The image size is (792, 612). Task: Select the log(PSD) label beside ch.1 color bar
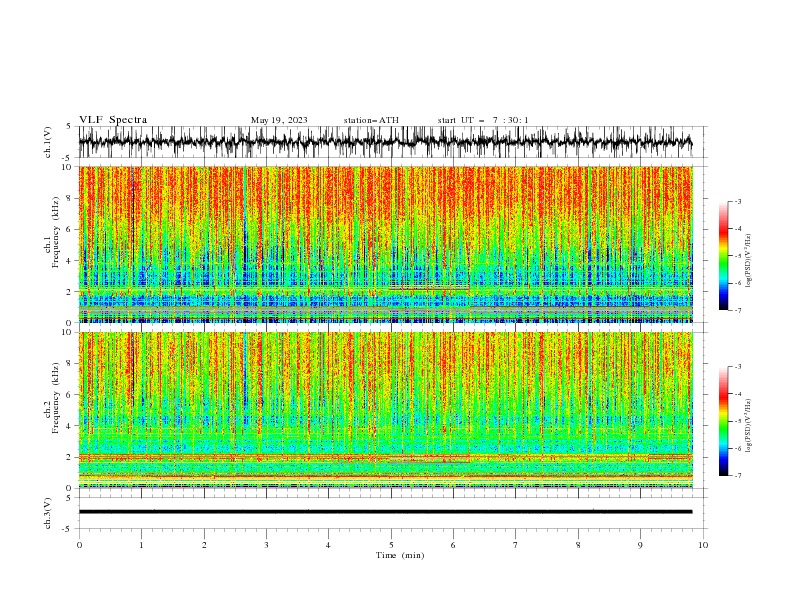pyautogui.click(x=748, y=261)
